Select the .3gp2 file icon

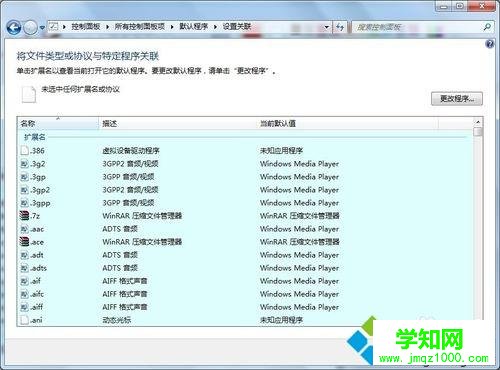pos(24,190)
